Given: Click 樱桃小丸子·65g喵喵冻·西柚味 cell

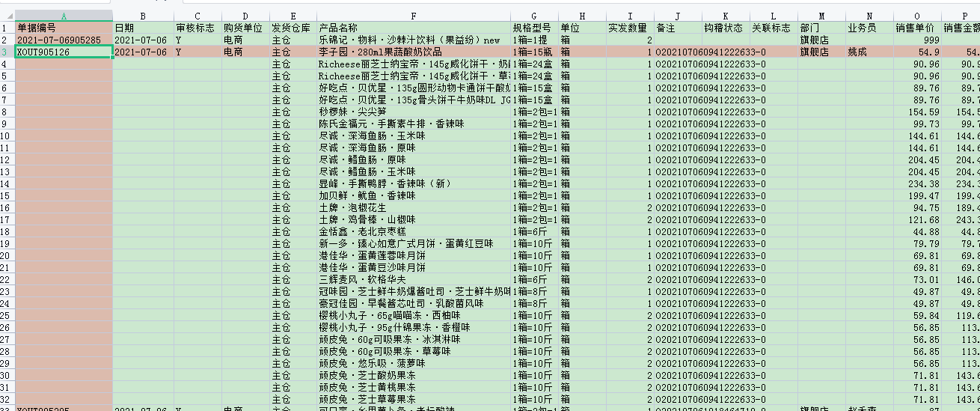Looking at the screenshot, I should click(414, 315).
